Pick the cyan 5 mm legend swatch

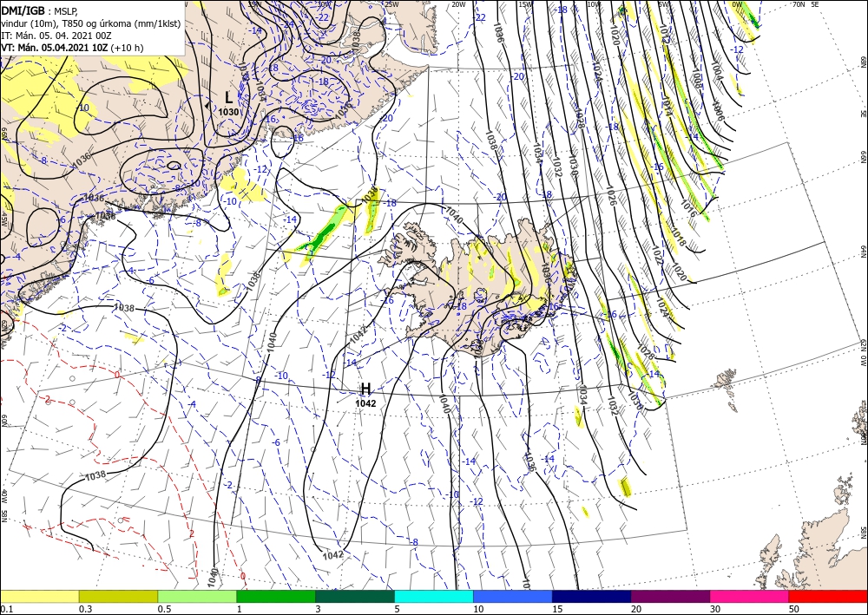coord(434,596)
